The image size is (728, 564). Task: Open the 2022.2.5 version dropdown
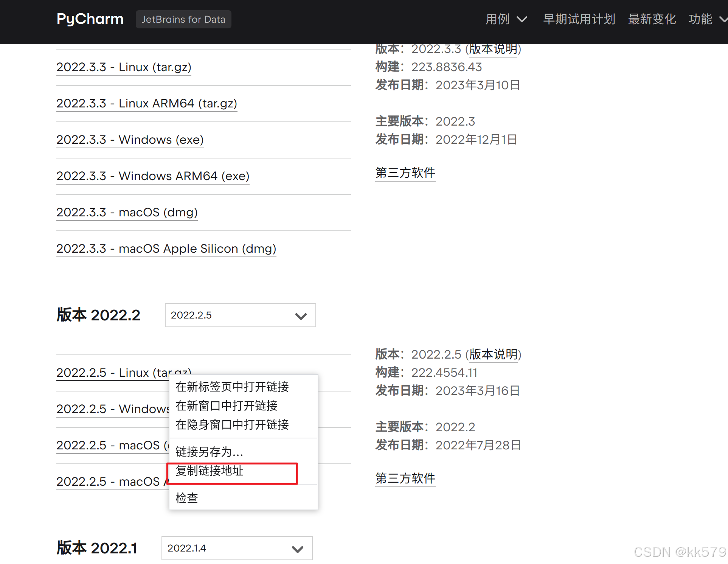coord(241,315)
